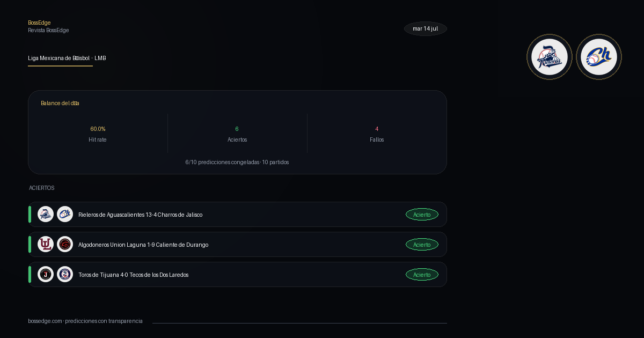Click the 6 aciertos count

tap(237, 129)
